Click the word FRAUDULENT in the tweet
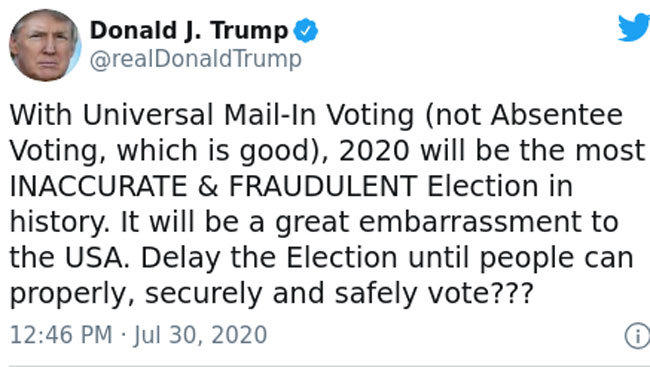This screenshot has width=650, height=367. (x=323, y=186)
